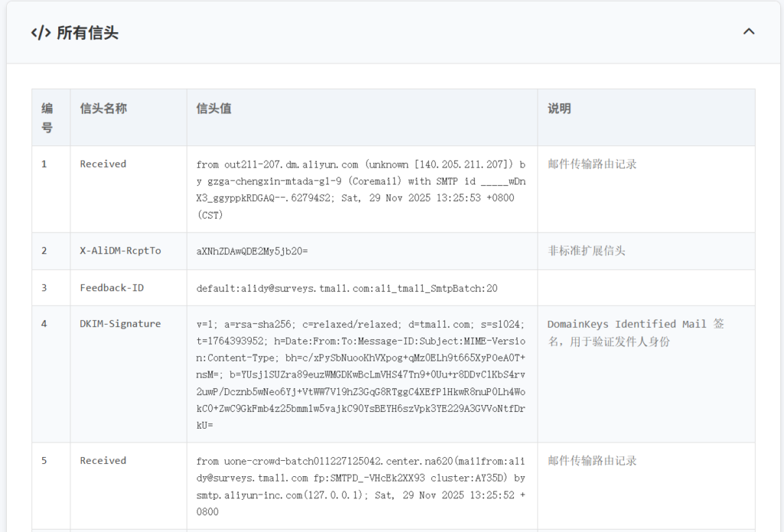Click the Received header name in row 5
This screenshot has width=784, height=532.
coord(103,461)
